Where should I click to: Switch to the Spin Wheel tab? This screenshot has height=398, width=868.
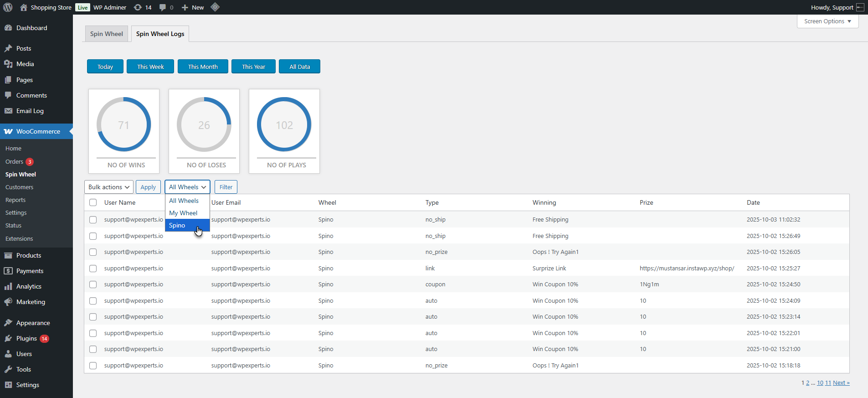107,34
